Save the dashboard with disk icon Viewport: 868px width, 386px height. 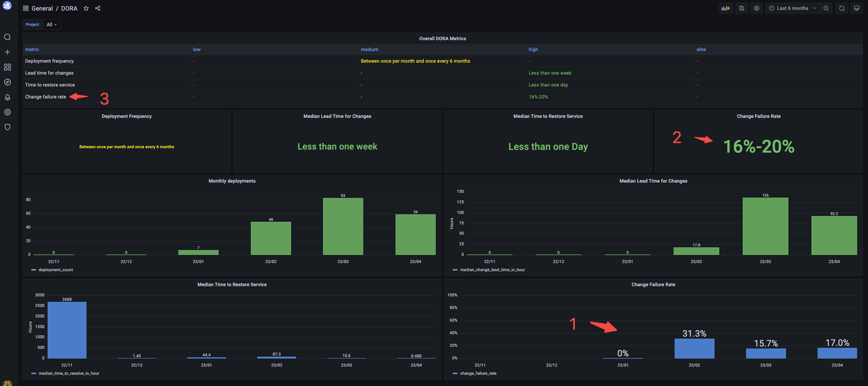[x=742, y=8]
